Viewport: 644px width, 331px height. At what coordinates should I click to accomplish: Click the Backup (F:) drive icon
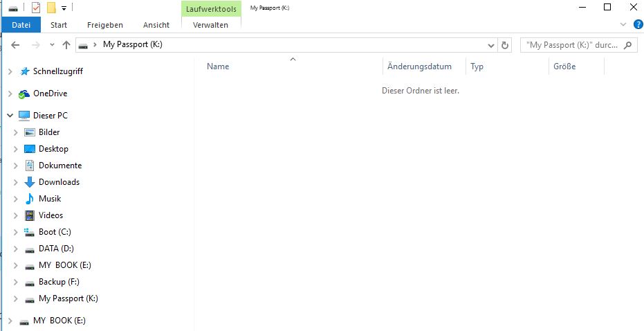30,283
